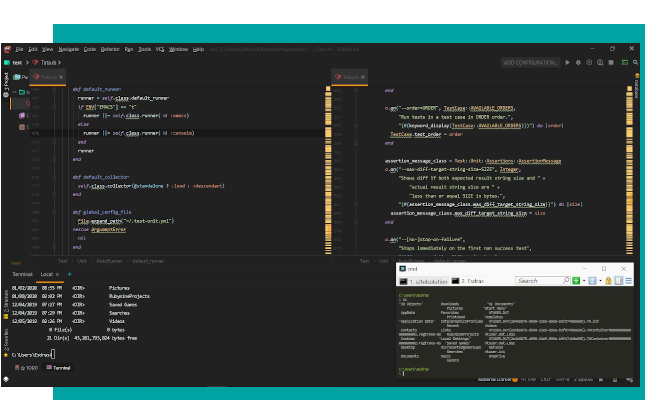Screen dimensions: 645x400
Task: Click the Profiler icon in run toolbar
Action: (x=600, y=63)
